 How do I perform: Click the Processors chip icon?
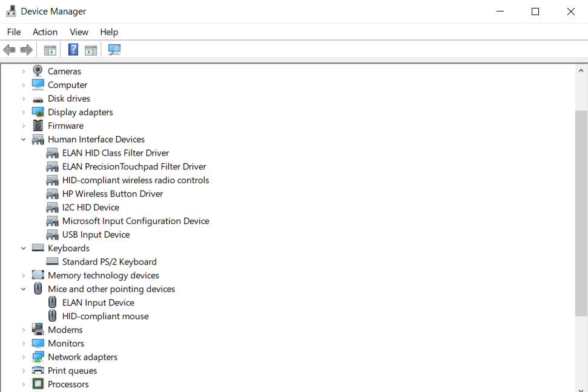pos(38,384)
